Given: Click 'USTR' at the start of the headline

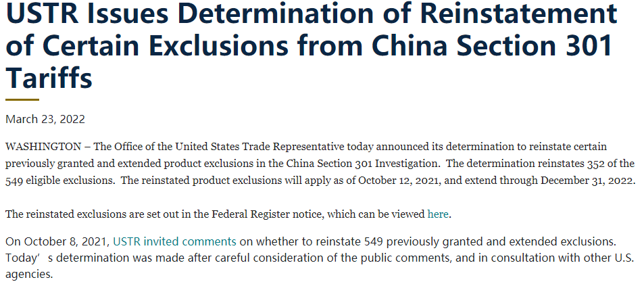Looking at the screenshot, I should pyautogui.click(x=43, y=13).
